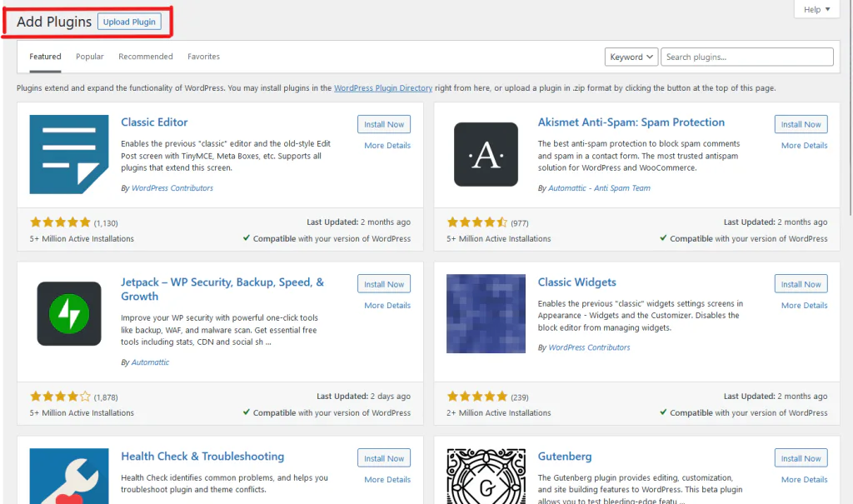This screenshot has height=504, width=853.
Task: Click the Search plugins input field
Action: [x=747, y=57]
